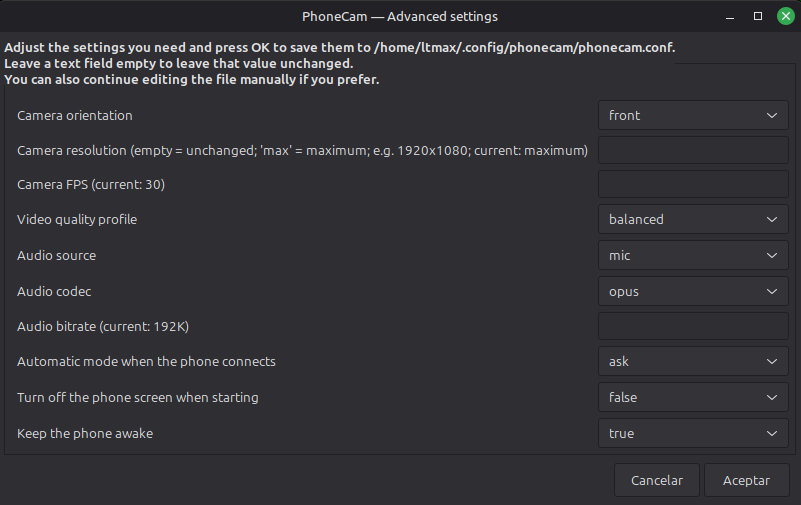Click the 'Audio codec' label

coord(54,292)
